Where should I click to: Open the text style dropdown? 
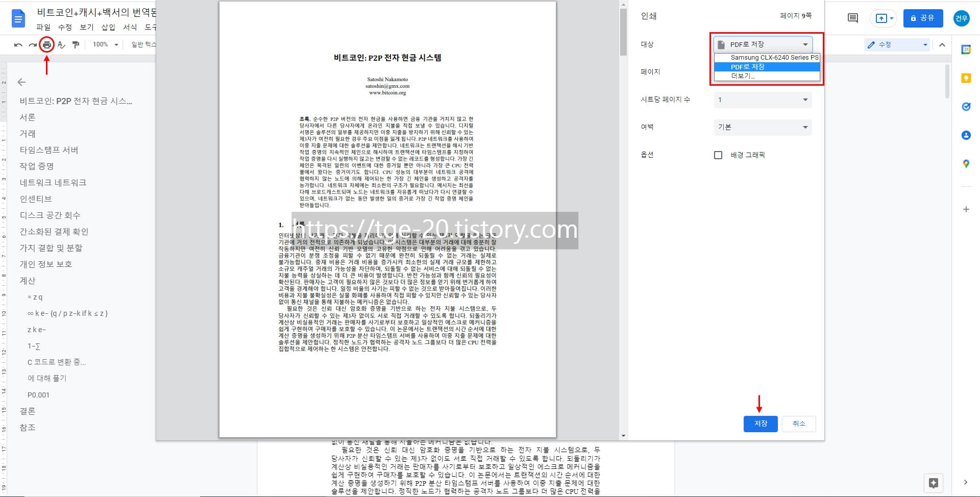[143, 45]
